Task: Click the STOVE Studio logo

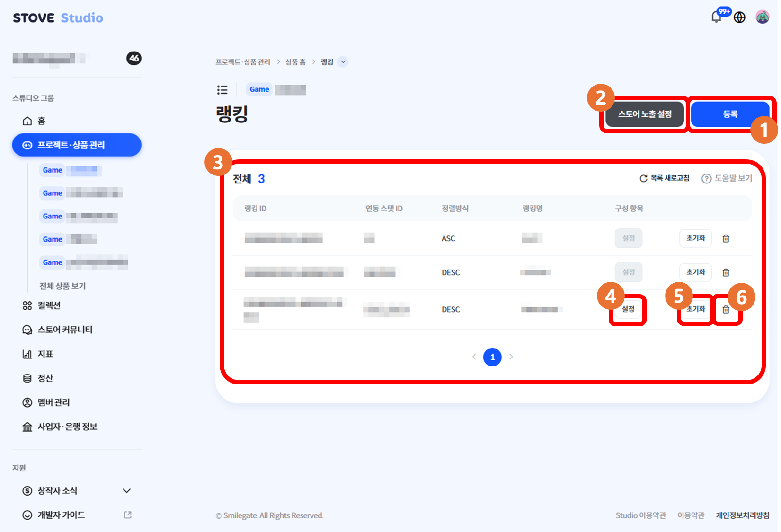Action: [x=58, y=18]
